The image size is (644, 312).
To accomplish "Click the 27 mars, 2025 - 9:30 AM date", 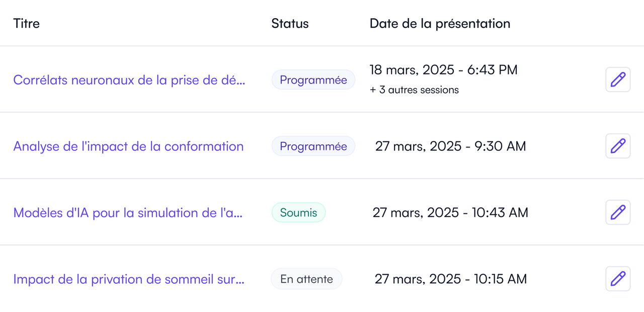I will coord(450,146).
